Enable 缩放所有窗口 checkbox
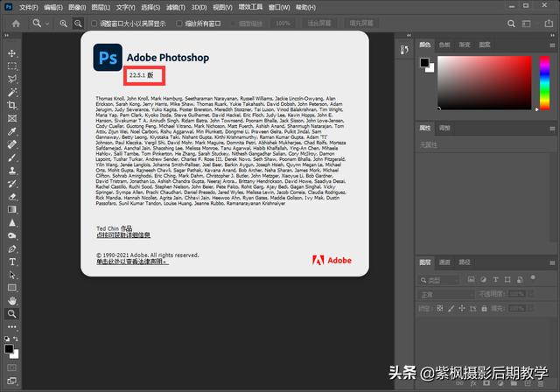 (178, 24)
